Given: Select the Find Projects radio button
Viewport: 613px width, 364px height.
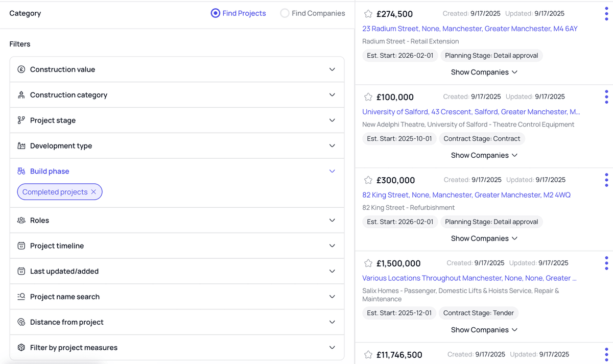Looking at the screenshot, I should (x=216, y=13).
